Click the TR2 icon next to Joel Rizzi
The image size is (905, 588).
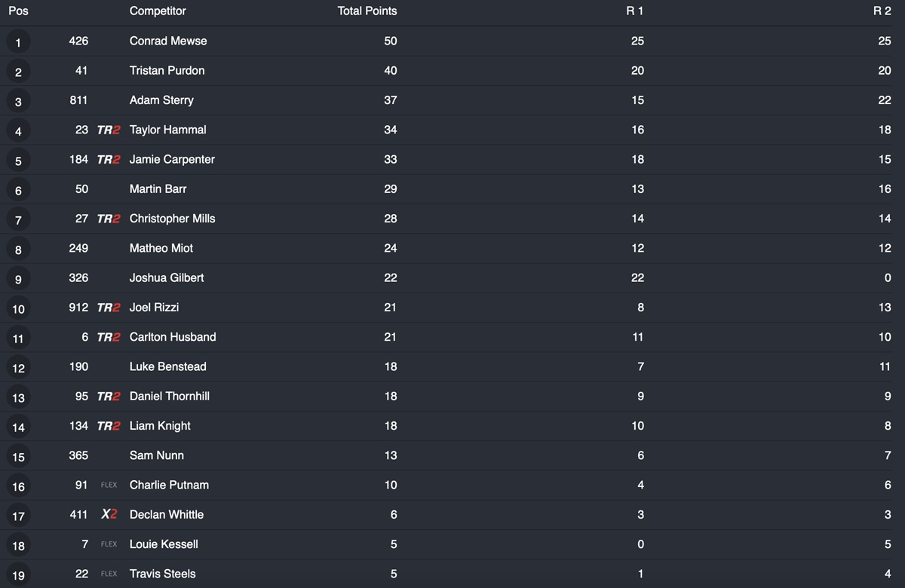(109, 308)
